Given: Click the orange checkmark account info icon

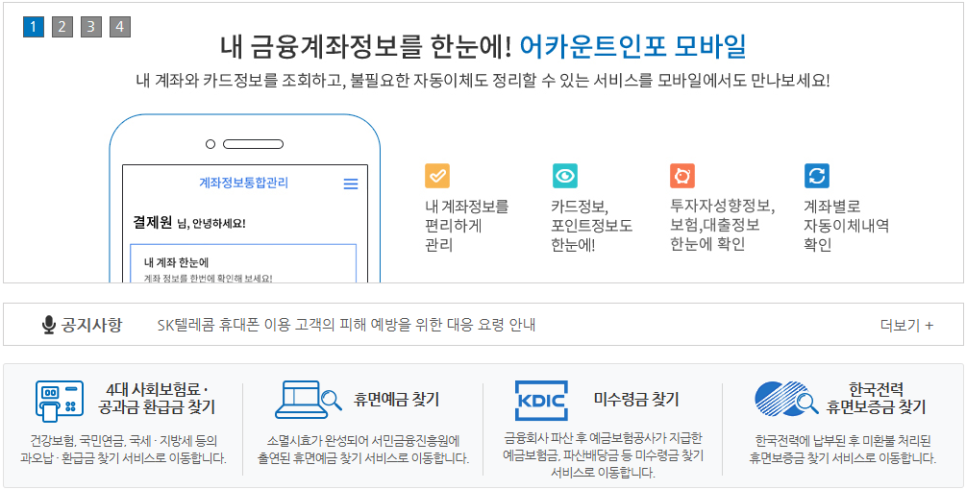Looking at the screenshot, I should coord(437,176).
